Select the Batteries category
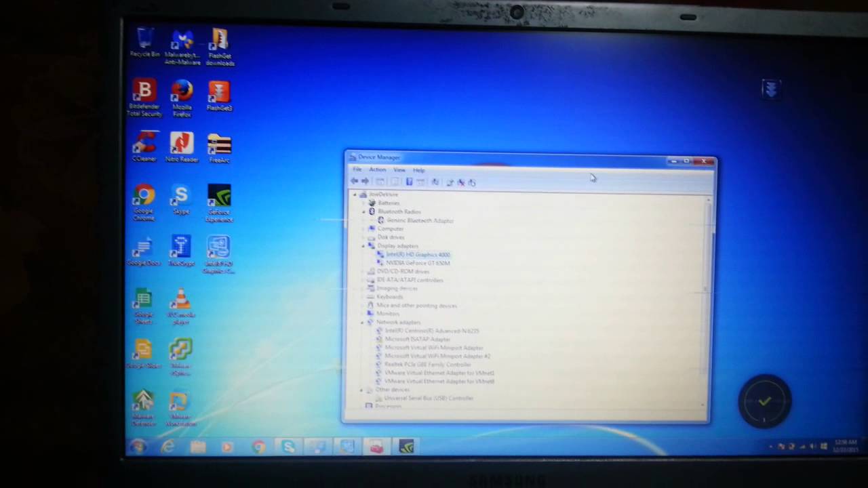The width and height of the screenshot is (868, 488). pyautogui.click(x=389, y=203)
